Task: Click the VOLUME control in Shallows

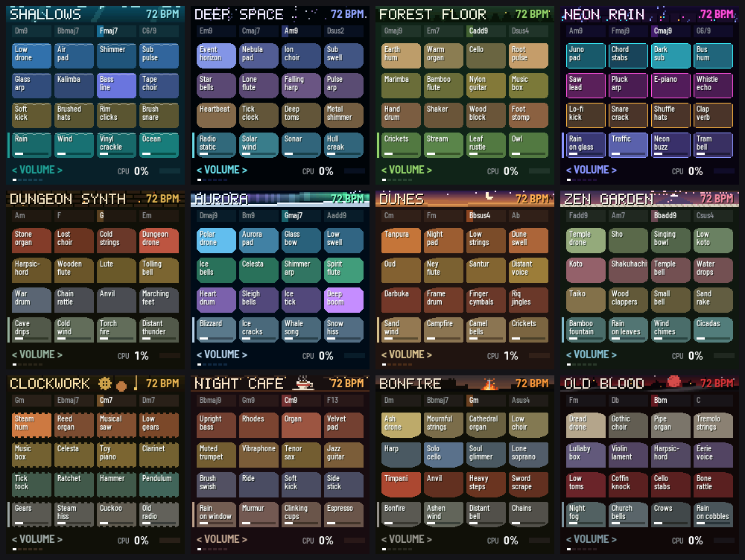Action: point(37,170)
